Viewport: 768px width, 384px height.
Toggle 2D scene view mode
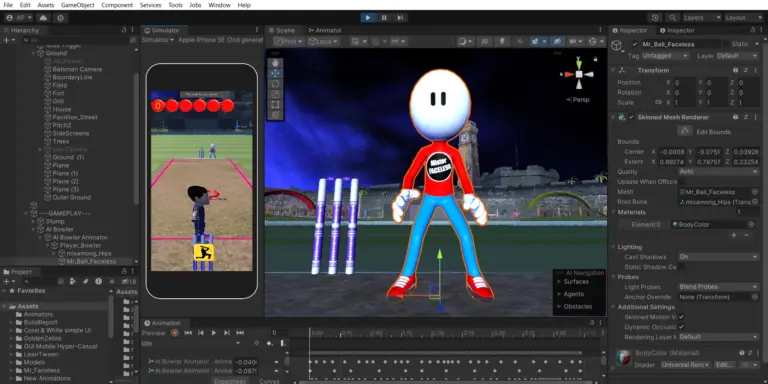coord(484,42)
